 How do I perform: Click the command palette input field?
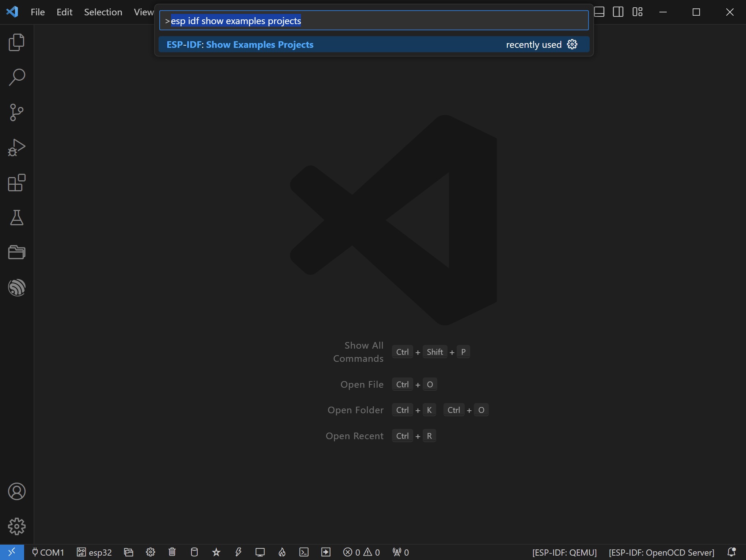[x=374, y=20]
